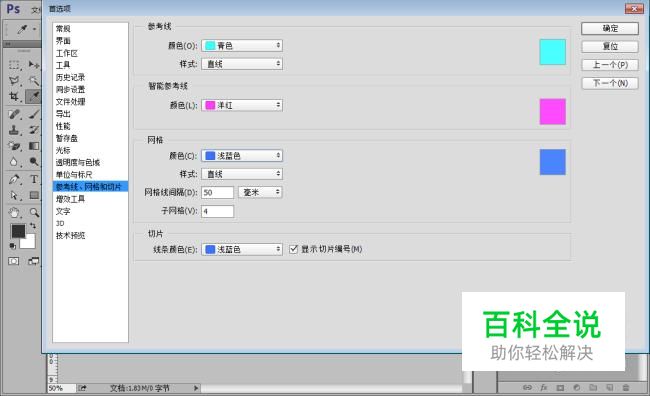Select the Clone Stamp tool
Viewport: 650px width, 396px height.
pos(14,130)
